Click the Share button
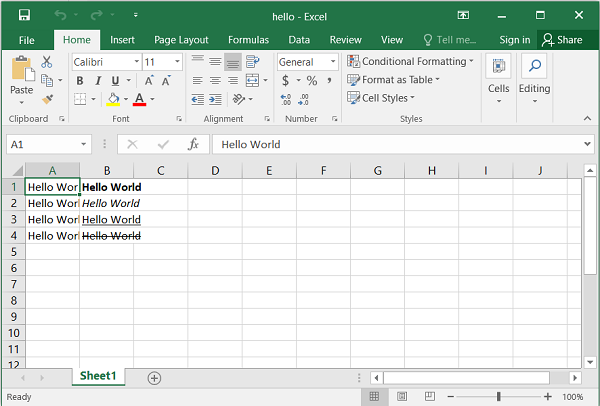Image resolution: width=600 pixels, height=406 pixels. pos(562,40)
